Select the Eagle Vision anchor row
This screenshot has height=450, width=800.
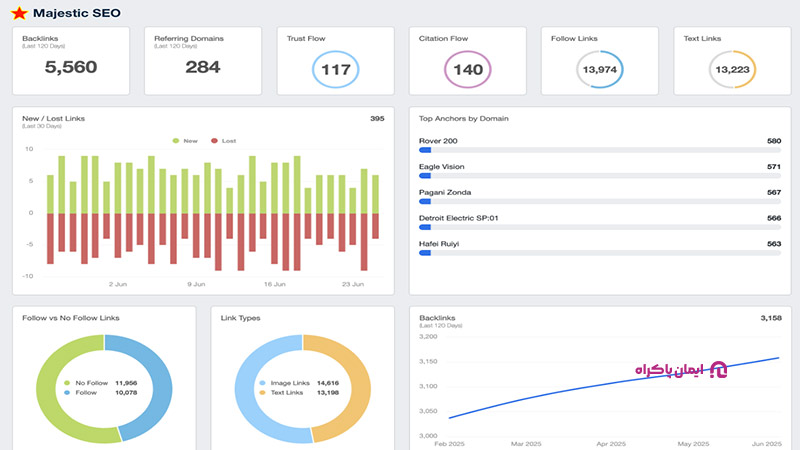click(600, 171)
